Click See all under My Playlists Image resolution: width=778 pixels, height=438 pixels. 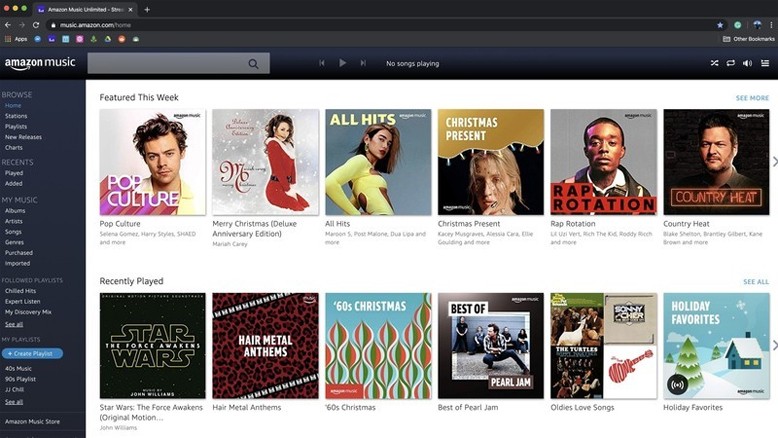pyautogui.click(x=14, y=402)
